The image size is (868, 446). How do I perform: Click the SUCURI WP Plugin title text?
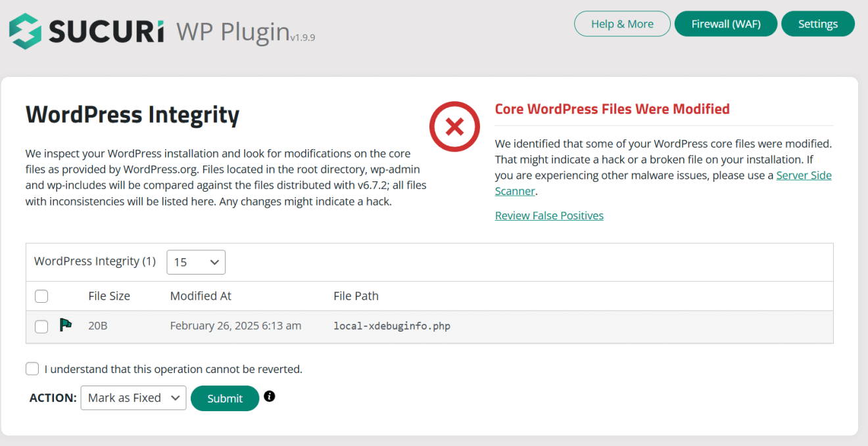coord(169,30)
